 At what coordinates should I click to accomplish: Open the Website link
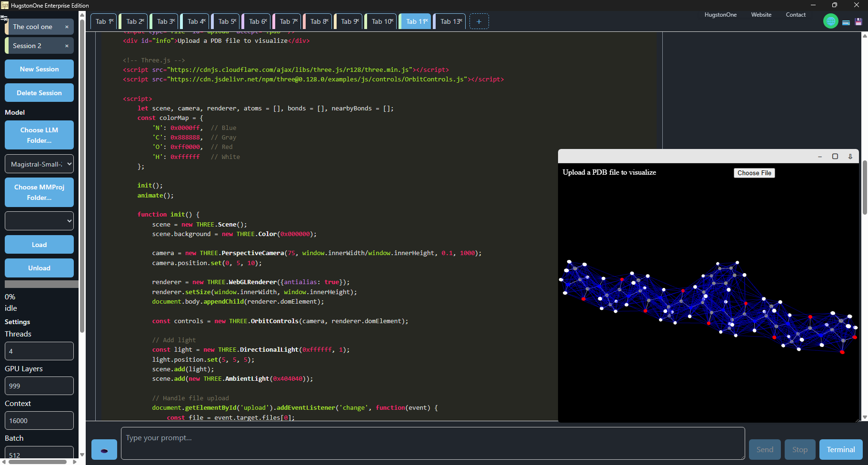click(761, 15)
